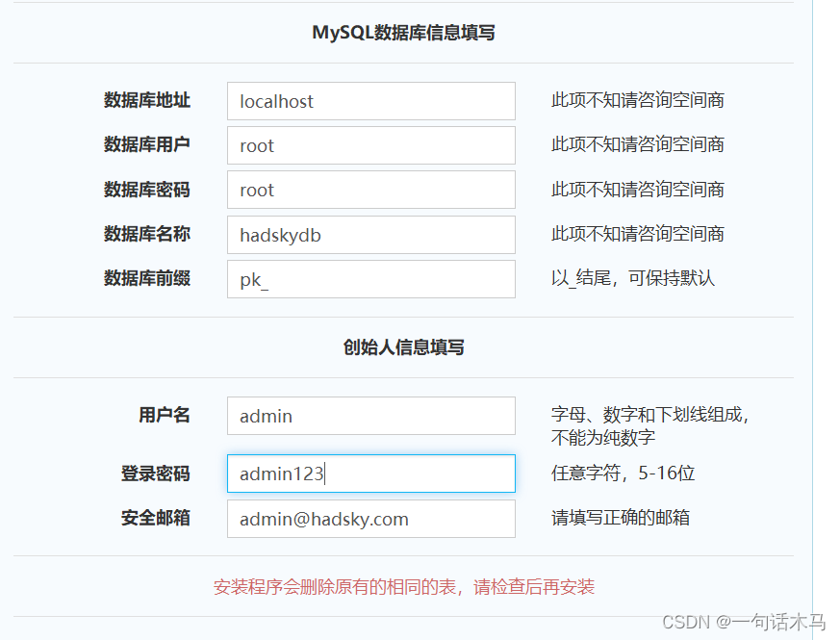
Task: Select the username field showing admin
Action: coord(370,416)
